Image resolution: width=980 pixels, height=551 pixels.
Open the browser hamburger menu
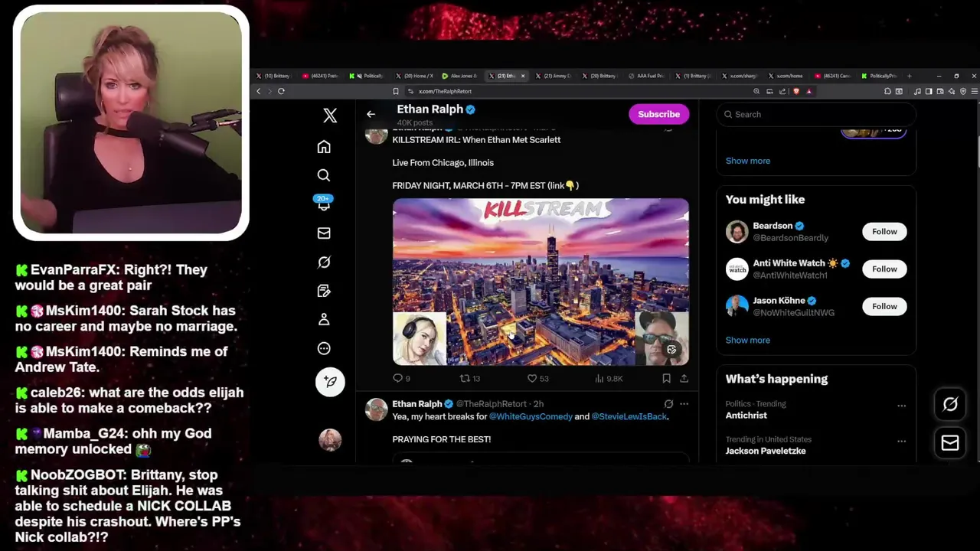click(x=974, y=91)
